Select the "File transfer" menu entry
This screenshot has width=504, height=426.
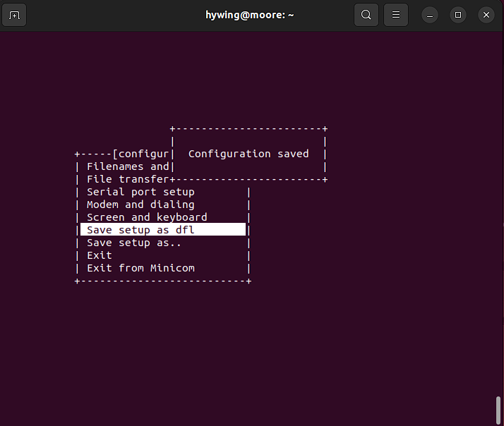click(x=127, y=179)
